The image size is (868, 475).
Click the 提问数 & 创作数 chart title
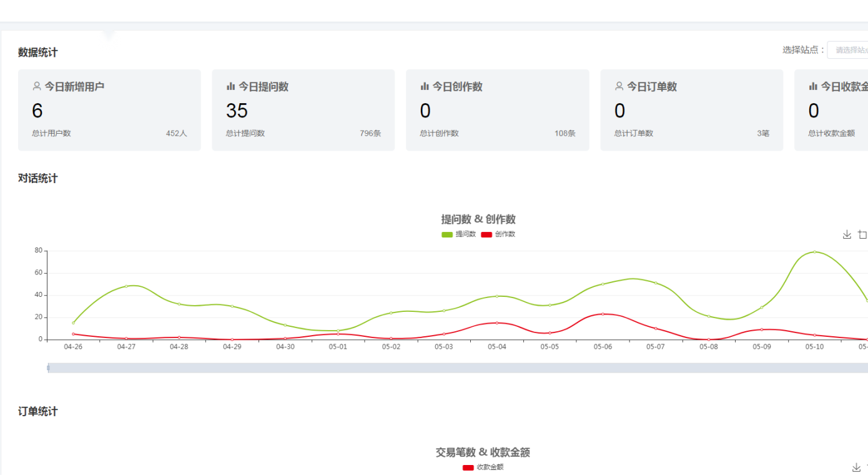tap(478, 219)
